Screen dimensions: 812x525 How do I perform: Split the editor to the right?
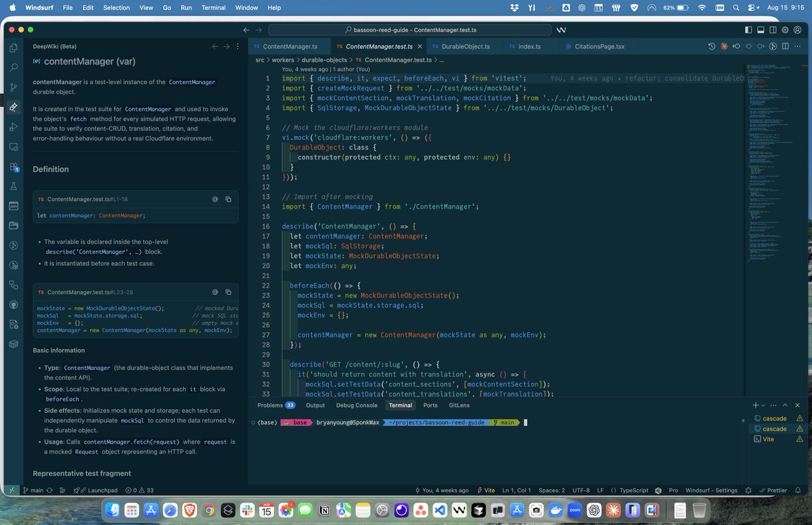(x=785, y=47)
